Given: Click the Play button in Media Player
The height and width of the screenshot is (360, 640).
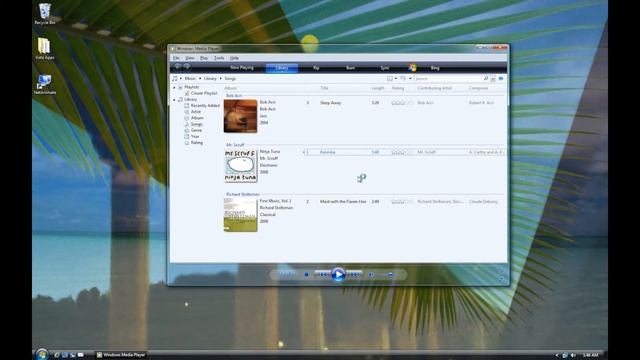Looking at the screenshot, I should (x=338, y=274).
